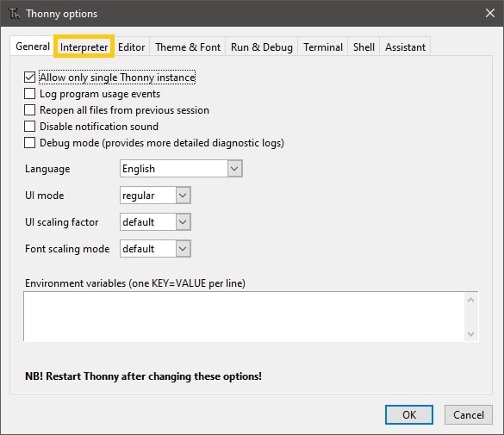Click the UI scaling factor label

pos(62,222)
